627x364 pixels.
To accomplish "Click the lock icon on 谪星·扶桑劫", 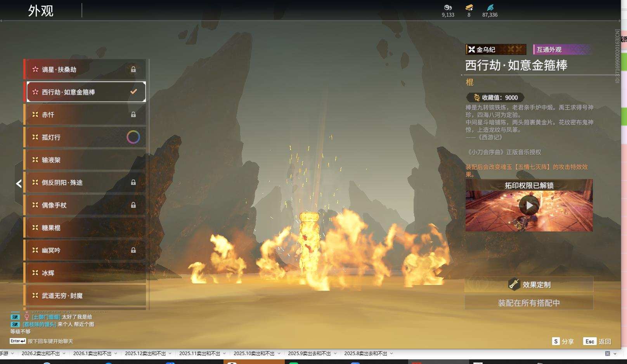I will coord(133,69).
